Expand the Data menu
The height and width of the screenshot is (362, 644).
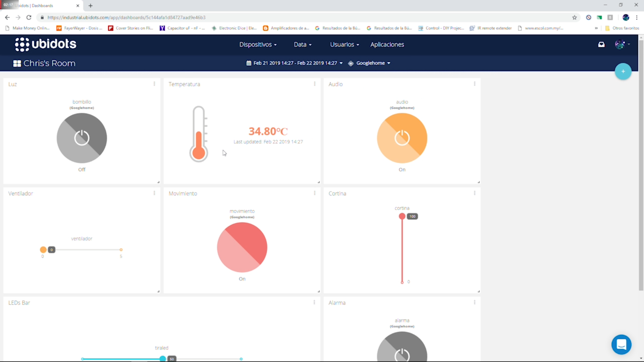303,45
